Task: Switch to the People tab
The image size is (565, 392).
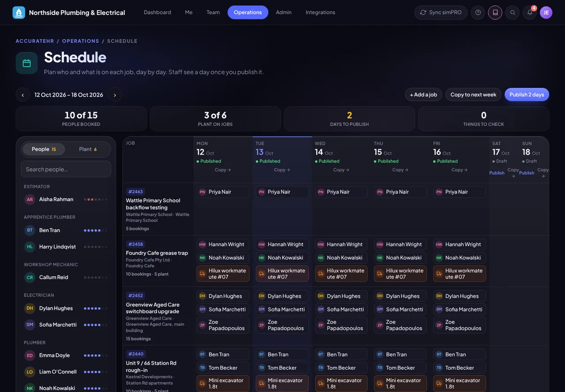Action: point(44,149)
